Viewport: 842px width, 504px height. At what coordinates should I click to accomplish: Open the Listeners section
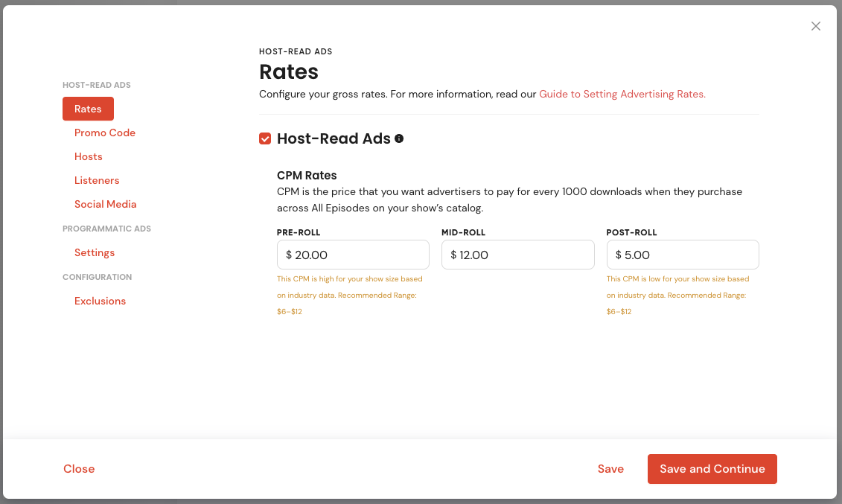pos(97,180)
